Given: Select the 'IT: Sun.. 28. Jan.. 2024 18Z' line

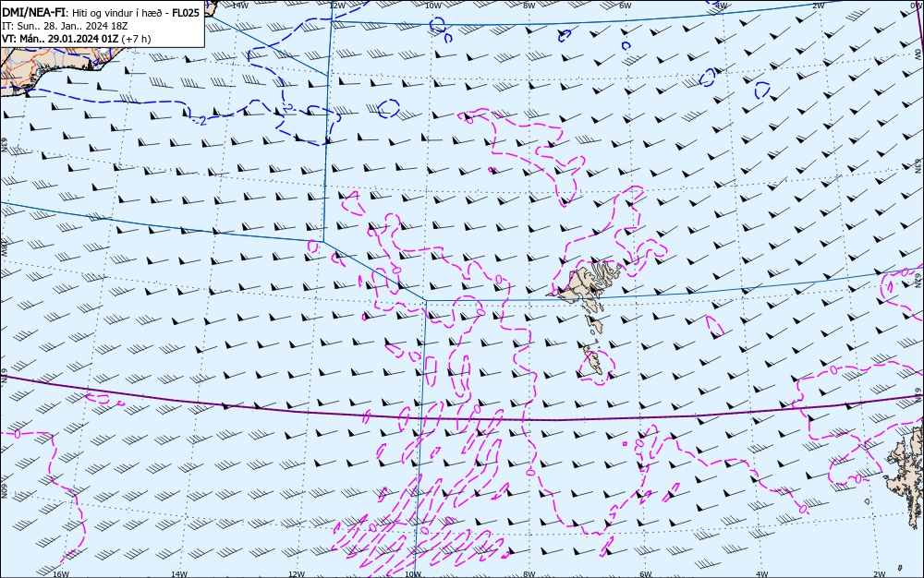Looking at the screenshot, I should 65,26.
